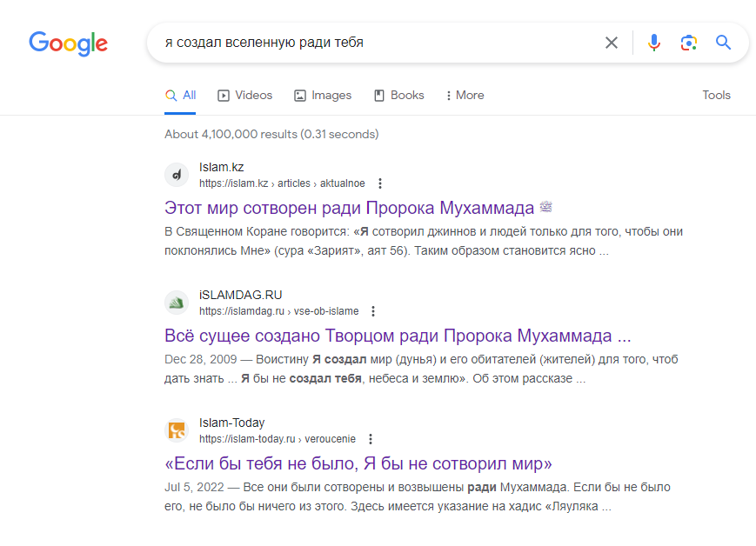Open three-dot menu for Islam.kz result
The image size is (756, 546).
pos(380,183)
